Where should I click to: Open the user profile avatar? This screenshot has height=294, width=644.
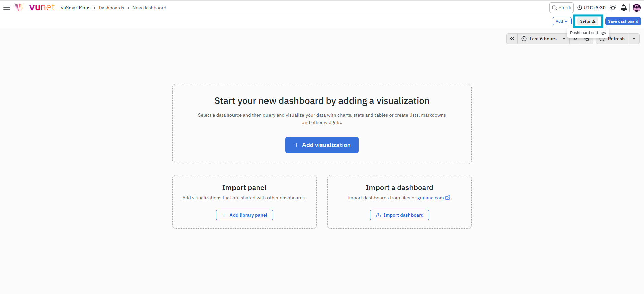click(636, 8)
